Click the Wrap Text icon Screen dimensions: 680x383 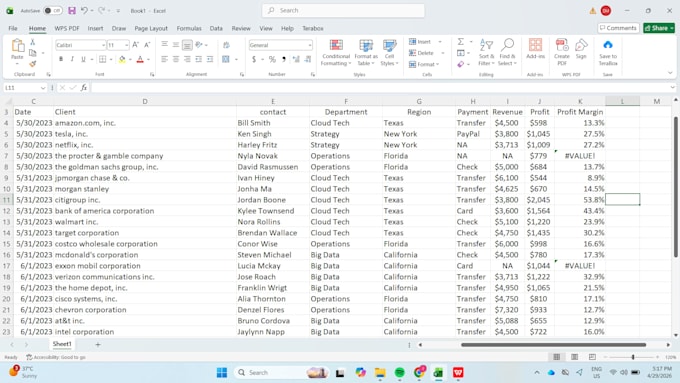[226, 45]
